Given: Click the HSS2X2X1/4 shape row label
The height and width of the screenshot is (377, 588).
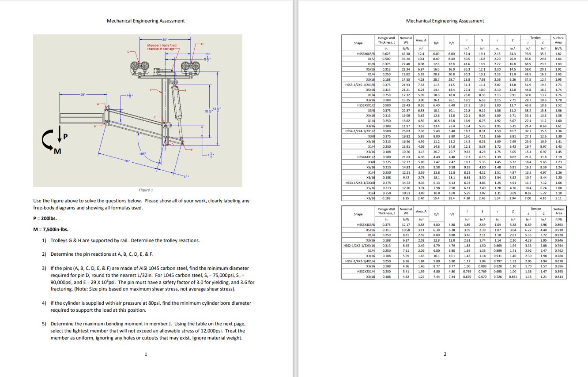Looking at the screenshot, I should point(366,272).
